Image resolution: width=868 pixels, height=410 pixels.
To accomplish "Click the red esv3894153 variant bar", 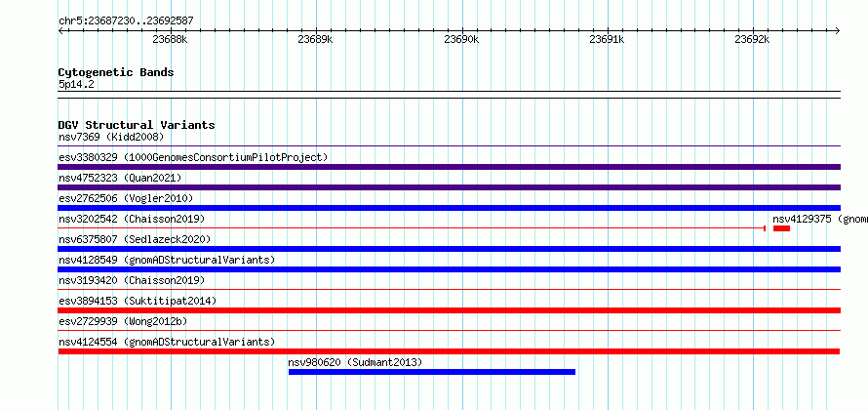I will click(450, 310).
